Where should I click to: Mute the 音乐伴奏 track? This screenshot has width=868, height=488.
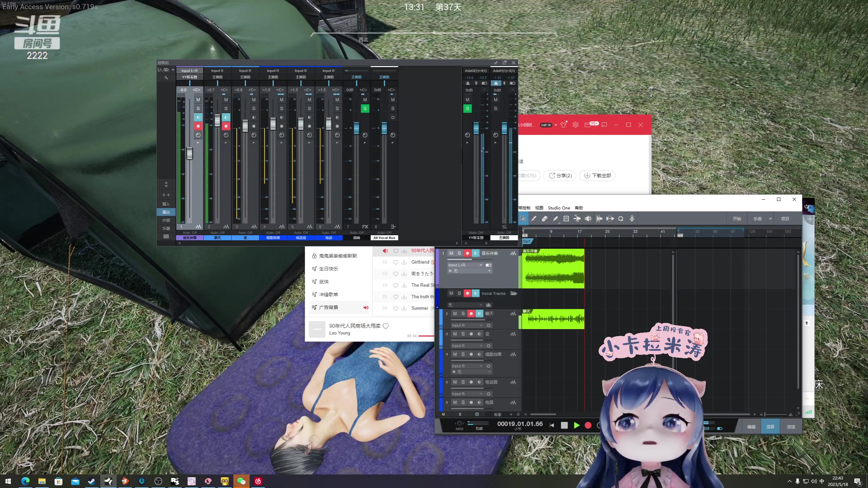(x=451, y=253)
